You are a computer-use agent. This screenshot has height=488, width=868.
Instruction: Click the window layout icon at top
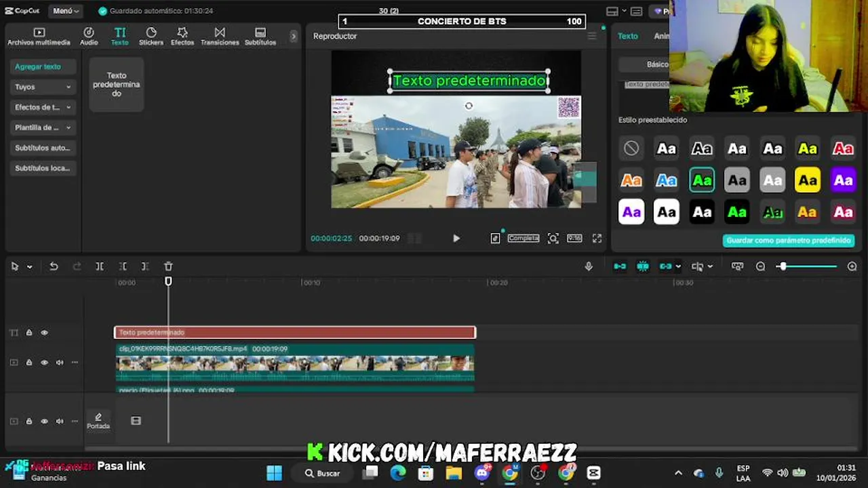tap(612, 12)
